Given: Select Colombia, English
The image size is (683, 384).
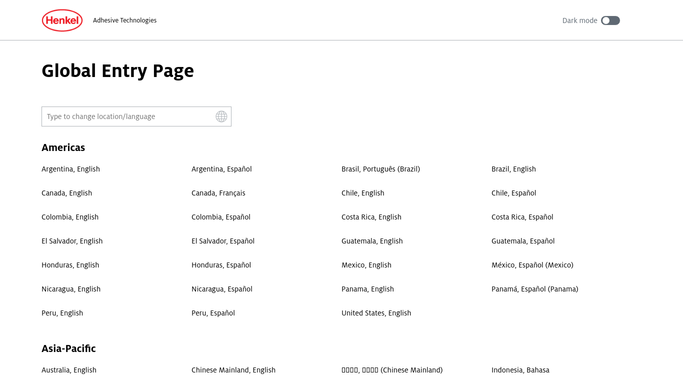Looking at the screenshot, I should [70, 217].
